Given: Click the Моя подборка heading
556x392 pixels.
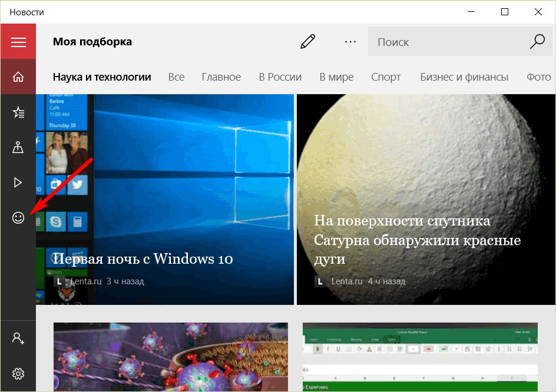Looking at the screenshot, I should coord(92,41).
